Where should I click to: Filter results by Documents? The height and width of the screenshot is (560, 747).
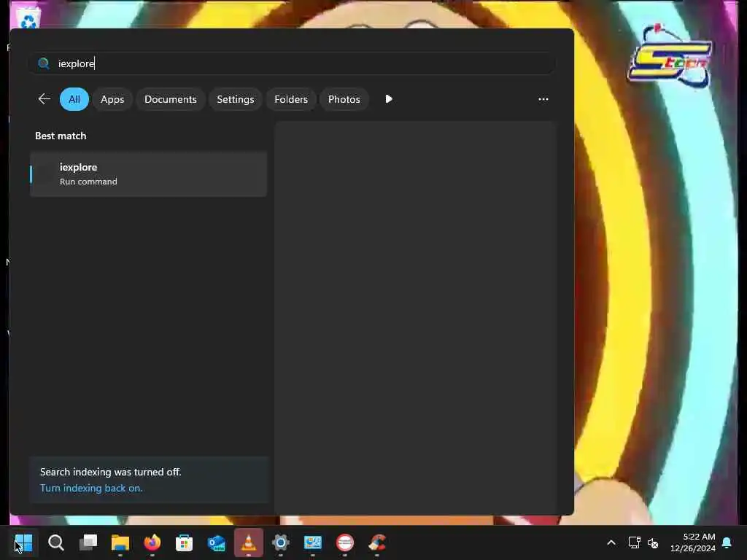[171, 99]
